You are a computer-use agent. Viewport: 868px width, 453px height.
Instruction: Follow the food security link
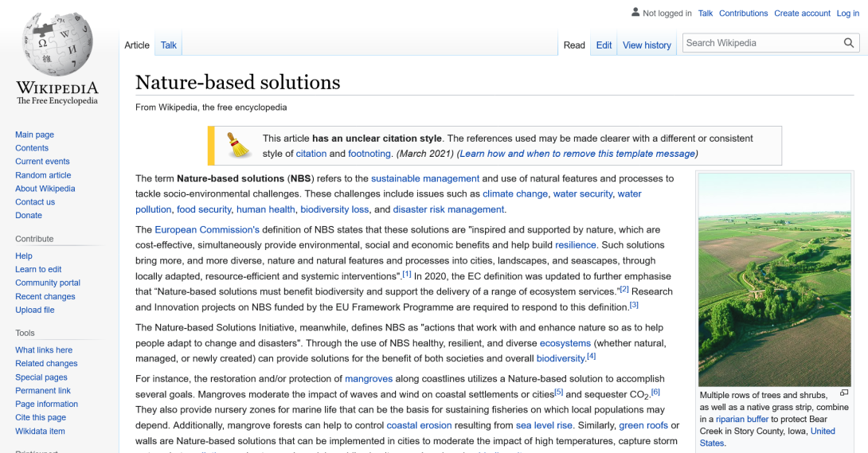point(204,209)
